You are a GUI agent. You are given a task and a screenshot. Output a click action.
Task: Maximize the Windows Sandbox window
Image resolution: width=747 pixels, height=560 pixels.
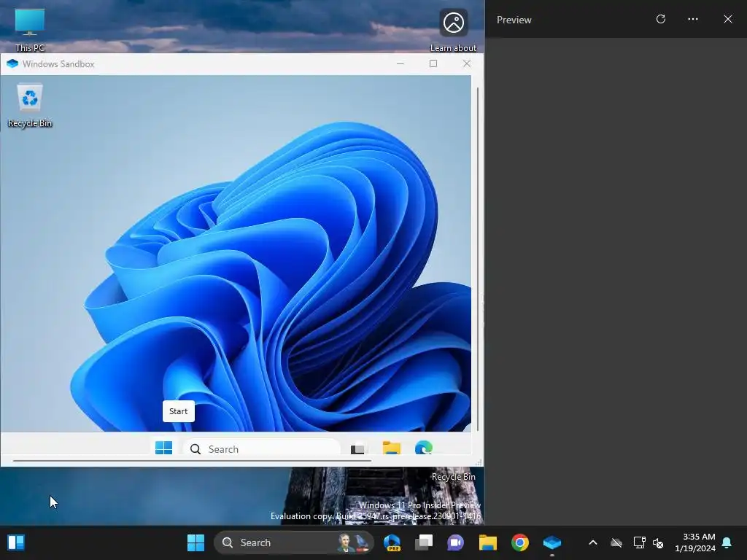pyautogui.click(x=433, y=63)
